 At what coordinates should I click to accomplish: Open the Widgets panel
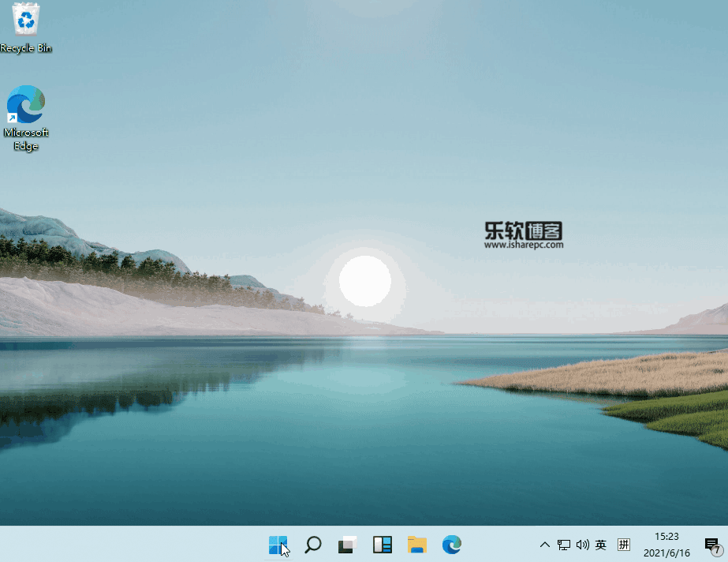click(382, 545)
